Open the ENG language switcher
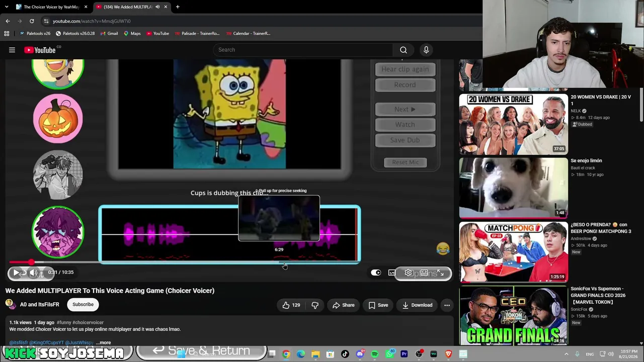Viewport: 644px width, 362px height. (x=590, y=354)
